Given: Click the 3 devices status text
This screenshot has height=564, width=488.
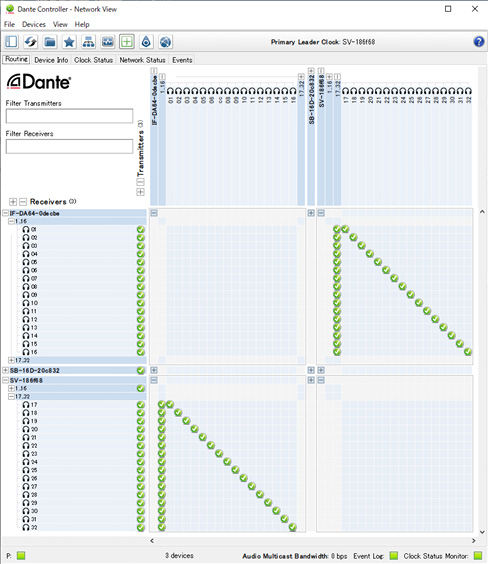Looking at the screenshot, I should click(179, 555).
